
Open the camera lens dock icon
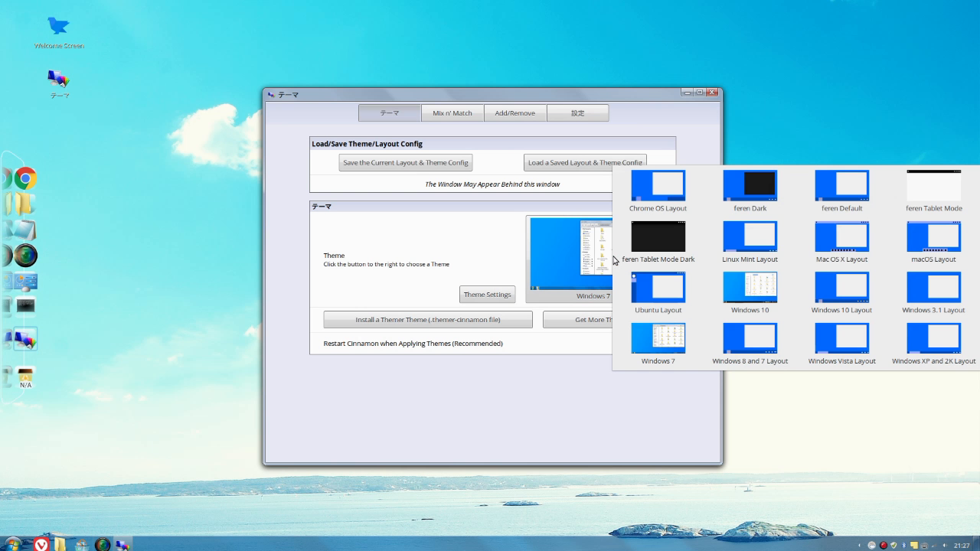point(25,256)
